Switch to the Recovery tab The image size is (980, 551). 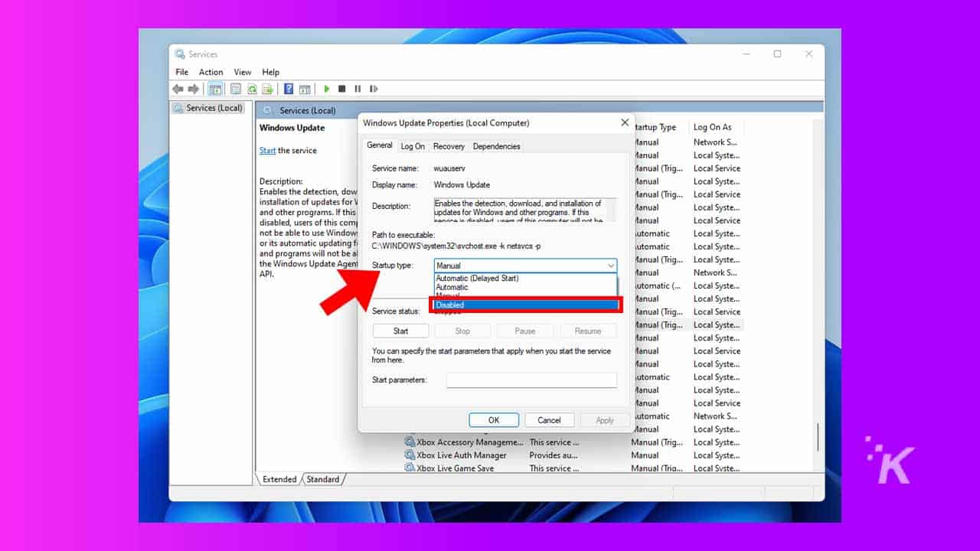point(449,146)
